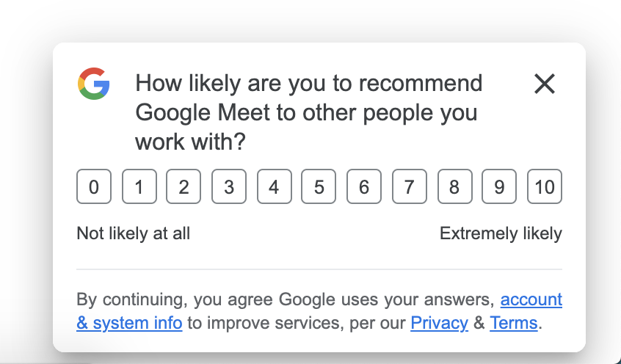621x364 pixels.
Task: Pick score 9 on the scale
Action: (499, 186)
